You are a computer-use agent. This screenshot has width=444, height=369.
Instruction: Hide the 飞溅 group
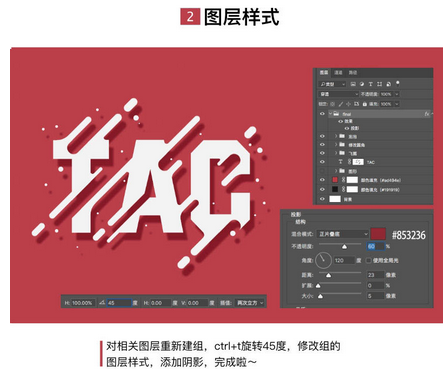tap(322, 153)
